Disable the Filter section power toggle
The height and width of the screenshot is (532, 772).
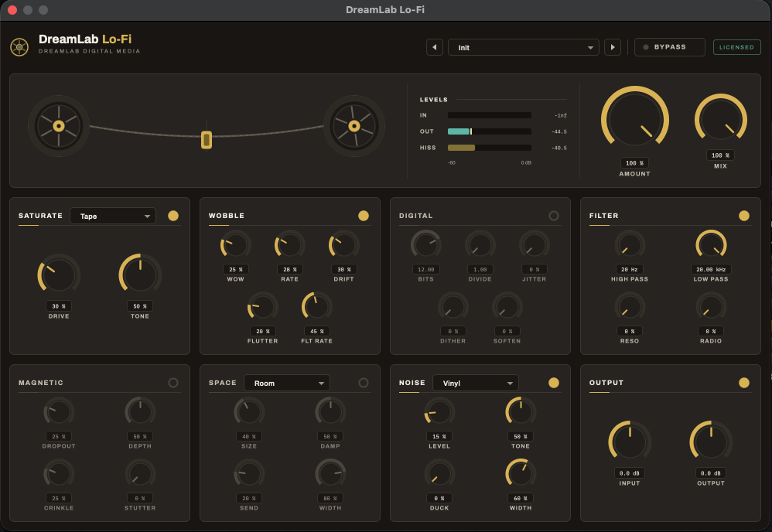pos(744,216)
